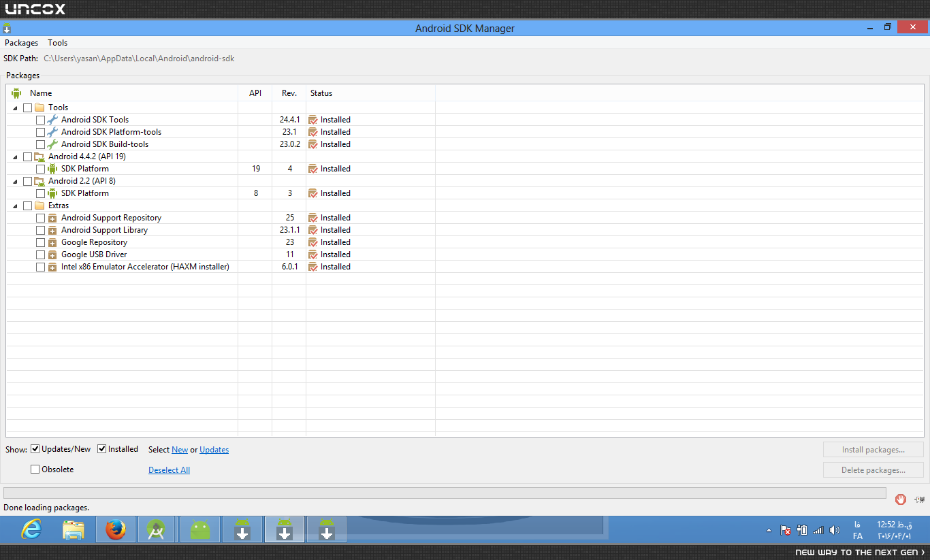This screenshot has width=930, height=560.
Task: Click the loading progress bar
Action: [445, 493]
